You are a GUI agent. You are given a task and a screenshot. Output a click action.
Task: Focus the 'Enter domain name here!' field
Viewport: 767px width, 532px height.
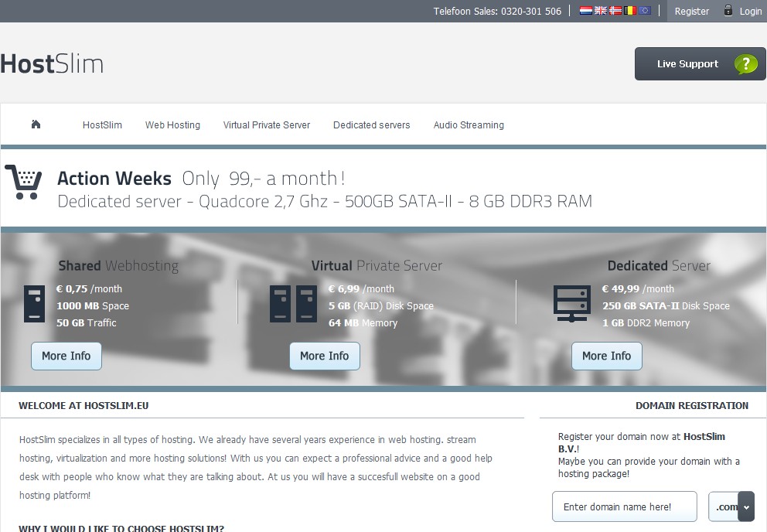pyautogui.click(x=625, y=506)
